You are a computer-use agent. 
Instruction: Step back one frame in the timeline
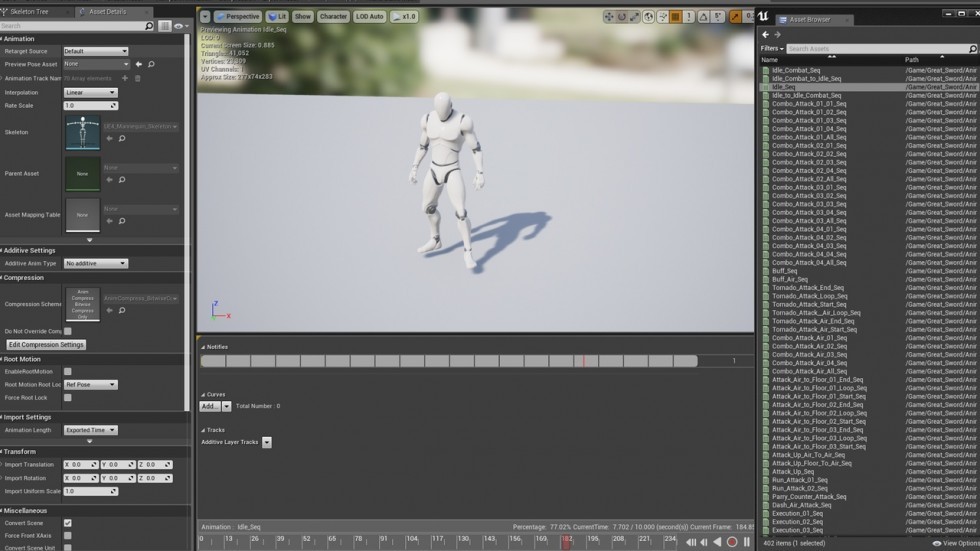click(704, 542)
